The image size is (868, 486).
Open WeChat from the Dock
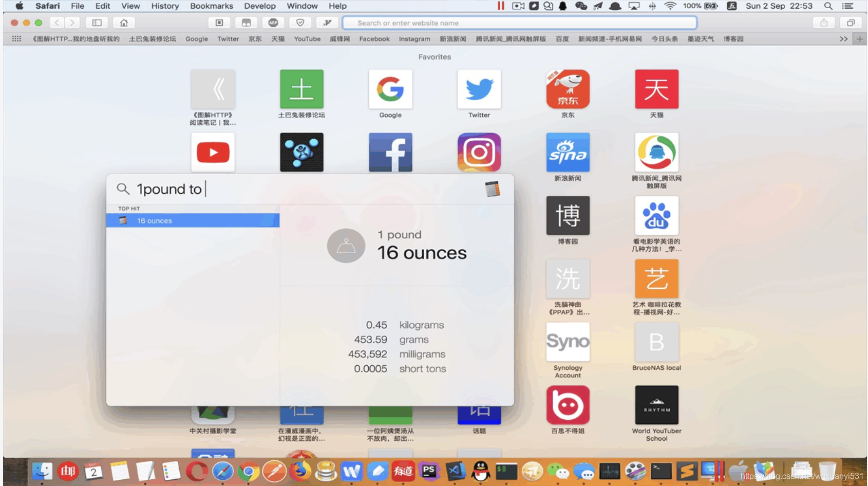pos(558,471)
